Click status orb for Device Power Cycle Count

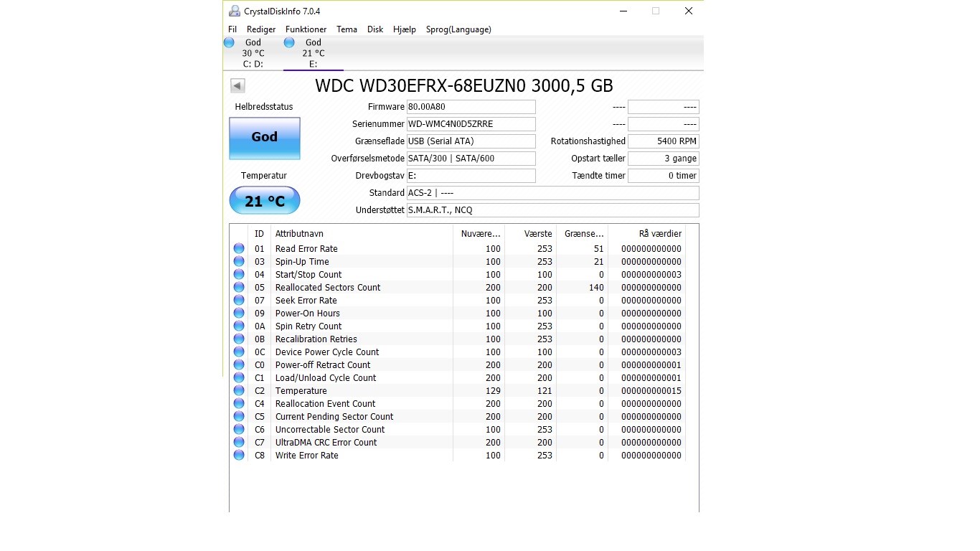tap(239, 352)
